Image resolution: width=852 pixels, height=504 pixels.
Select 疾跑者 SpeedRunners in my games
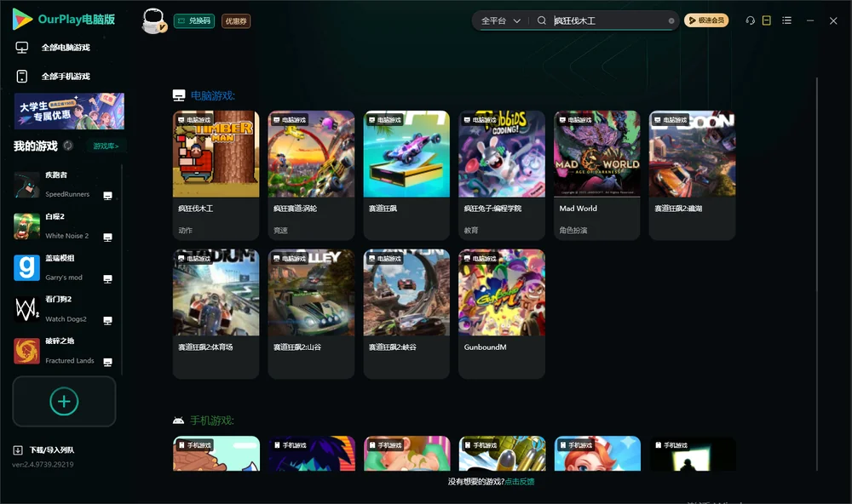tap(64, 185)
